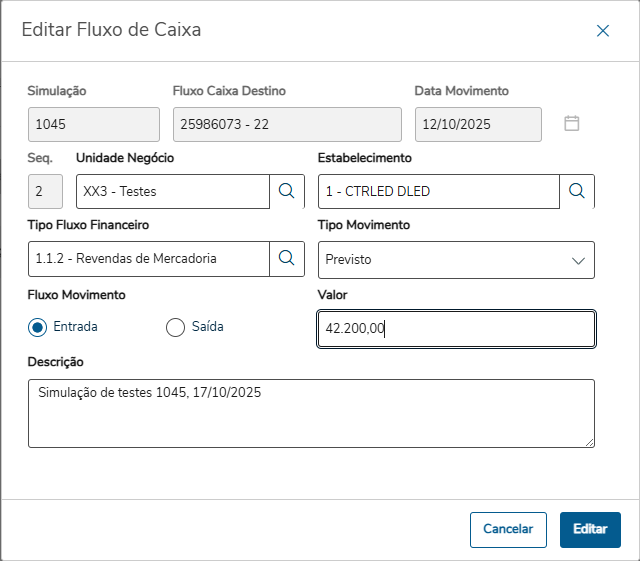The image size is (640, 561).
Task: Click the Seq. number field
Action: pyautogui.click(x=45, y=191)
